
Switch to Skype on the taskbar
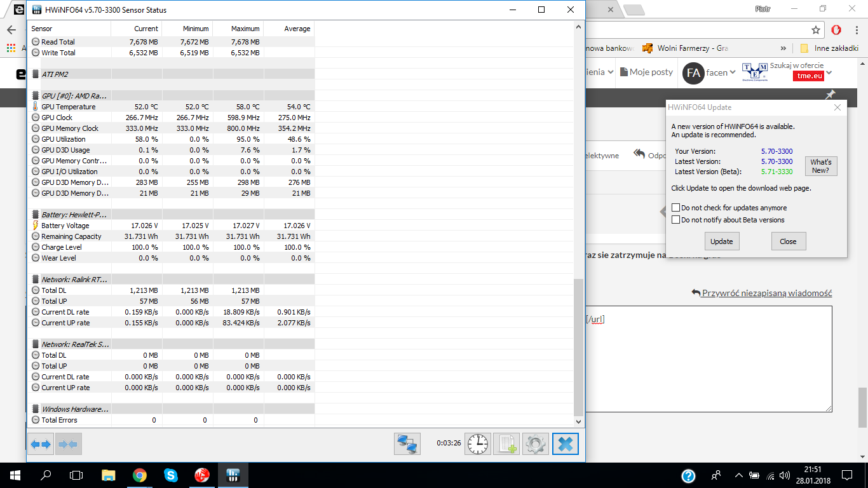pyautogui.click(x=171, y=475)
